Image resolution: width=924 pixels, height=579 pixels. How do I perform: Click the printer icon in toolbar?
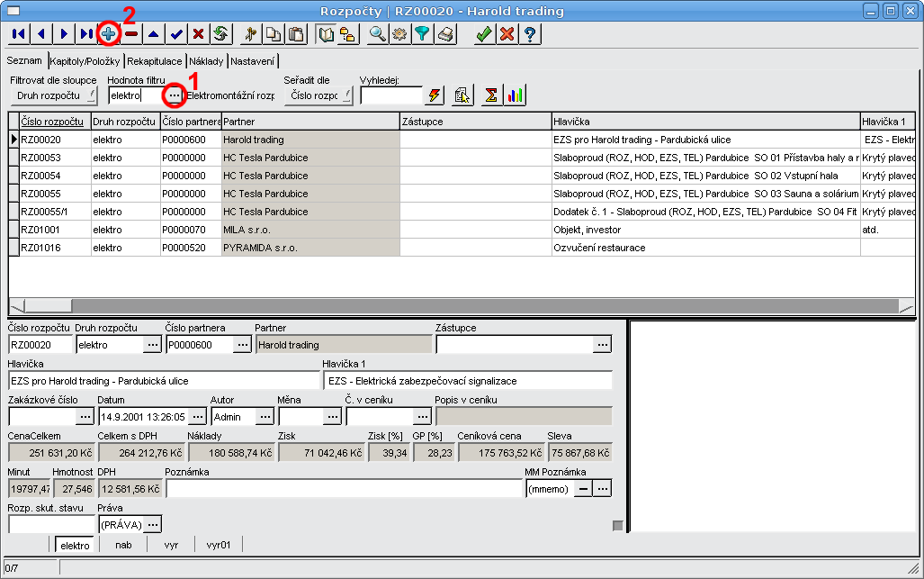[x=446, y=34]
